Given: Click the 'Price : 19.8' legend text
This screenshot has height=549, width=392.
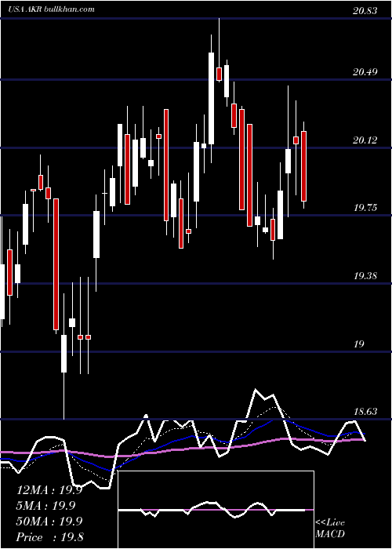Looking at the screenshot, I should point(49,537).
